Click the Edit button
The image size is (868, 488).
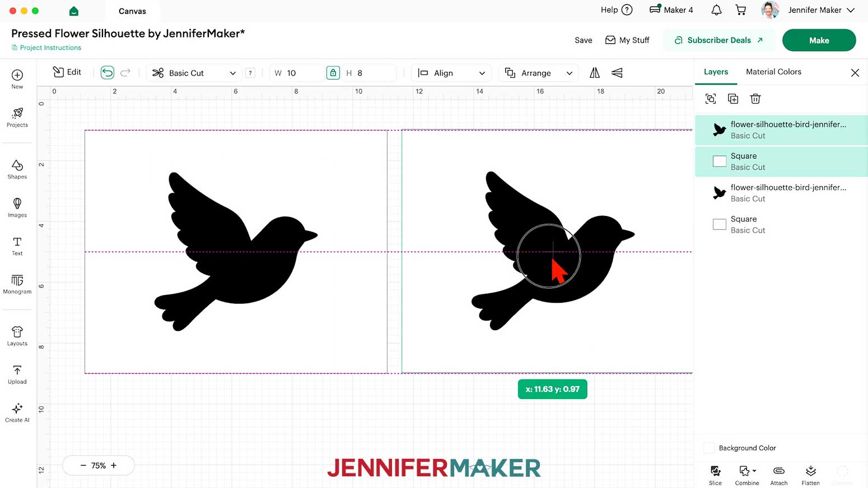(x=67, y=72)
